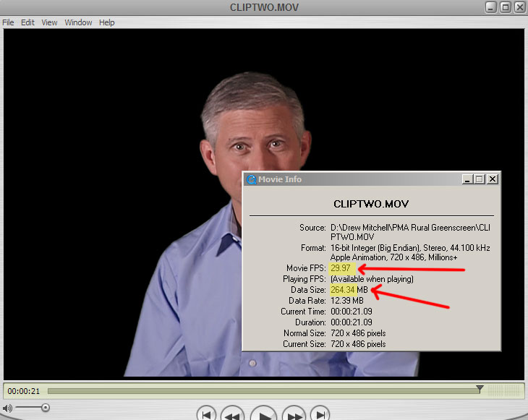Jump to the start of the movie
This screenshot has width=528, height=420.
(x=206, y=415)
